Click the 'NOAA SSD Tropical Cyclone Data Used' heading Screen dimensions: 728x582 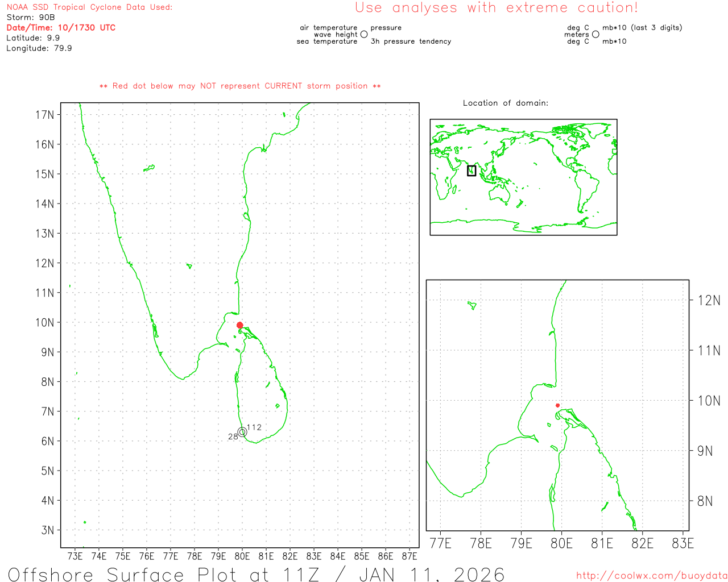tap(89, 7)
